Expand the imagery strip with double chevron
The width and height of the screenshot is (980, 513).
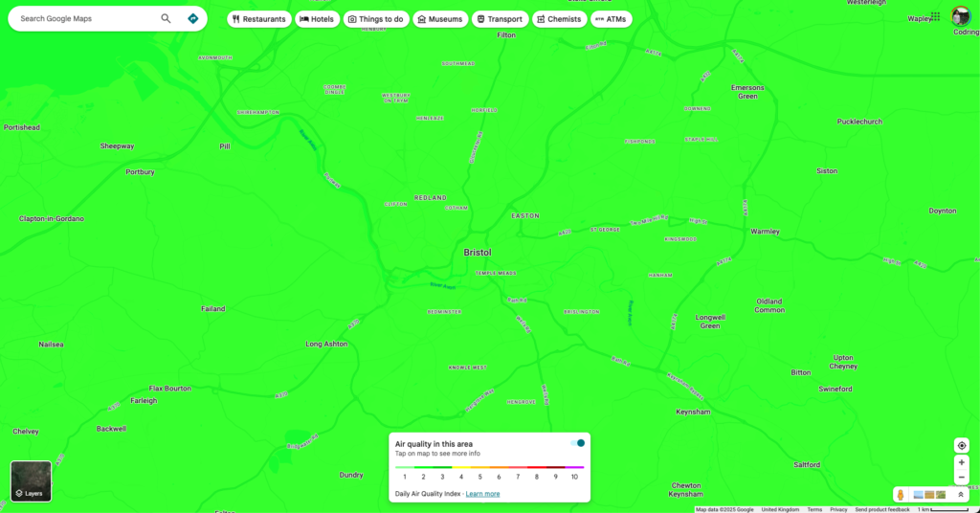click(x=961, y=495)
